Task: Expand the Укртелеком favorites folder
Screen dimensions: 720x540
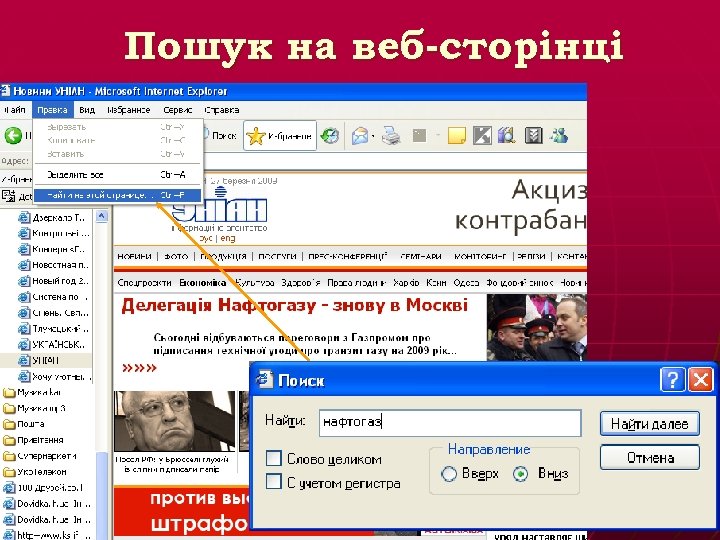Action: pos(35,472)
